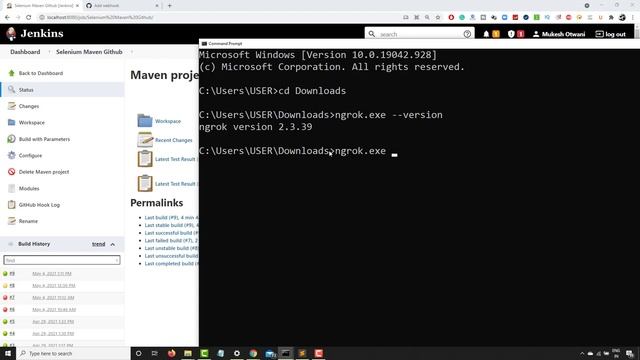The height and width of the screenshot is (360, 640).
Task: Open the first Latest Test Result link
Action: click(175, 159)
